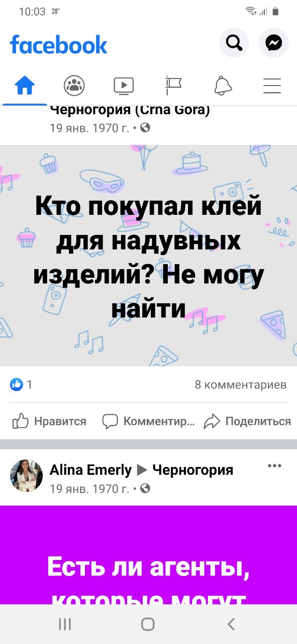Open Alina Emerly profile name link
Viewport: 297px width, 644px height.
(x=90, y=470)
